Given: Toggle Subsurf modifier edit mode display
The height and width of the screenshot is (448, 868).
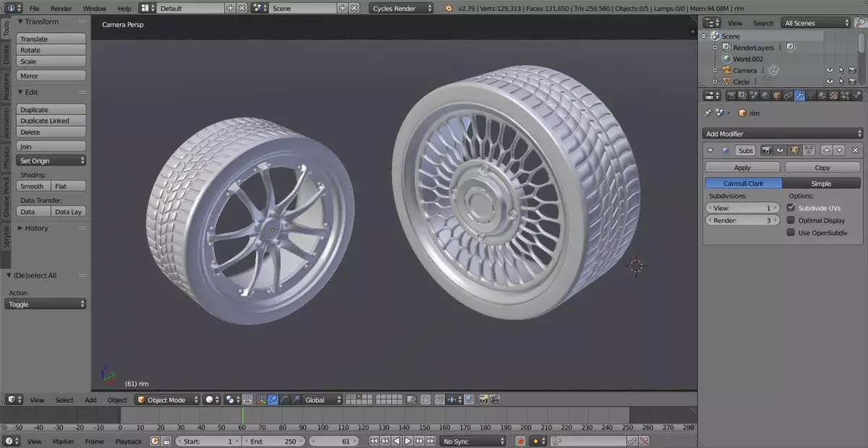Looking at the screenshot, I should click(795, 150).
